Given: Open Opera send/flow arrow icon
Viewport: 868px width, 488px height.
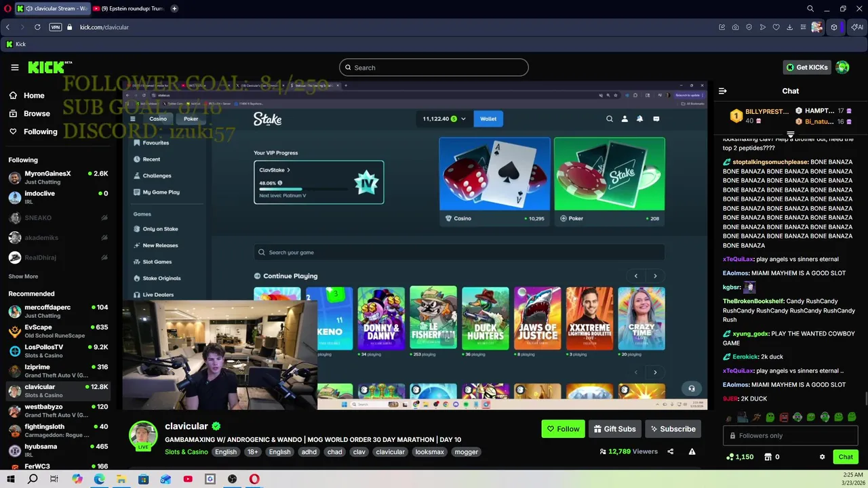Looking at the screenshot, I should click(x=762, y=27).
